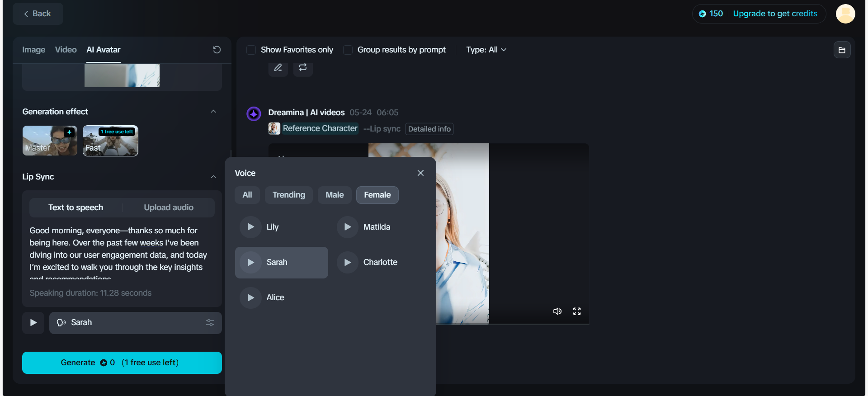Screen dimensions: 868x396
Task: Go back using the Back button
Action: (x=38, y=14)
